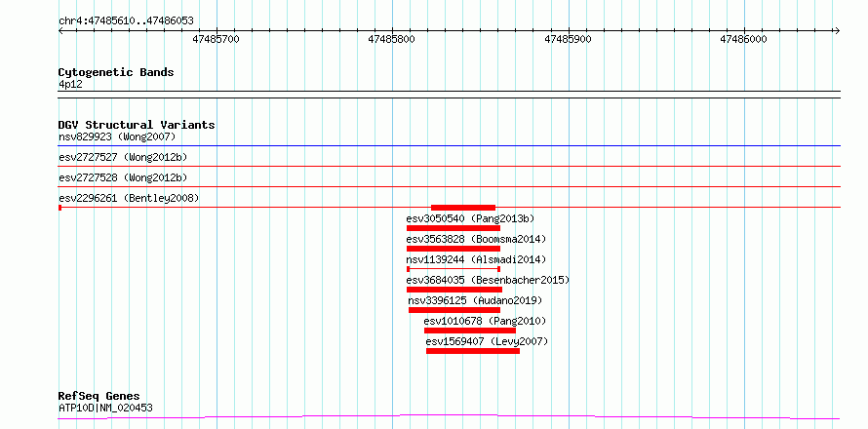Open variant nsv1139244 (Alsmadi2014)
The height and width of the screenshot is (429, 868).
tap(476, 259)
